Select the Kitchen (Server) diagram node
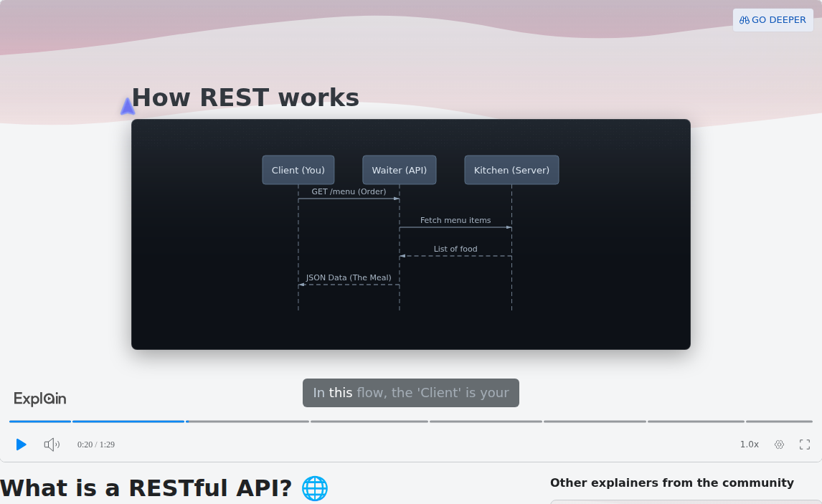 pyautogui.click(x=511, y=170)
